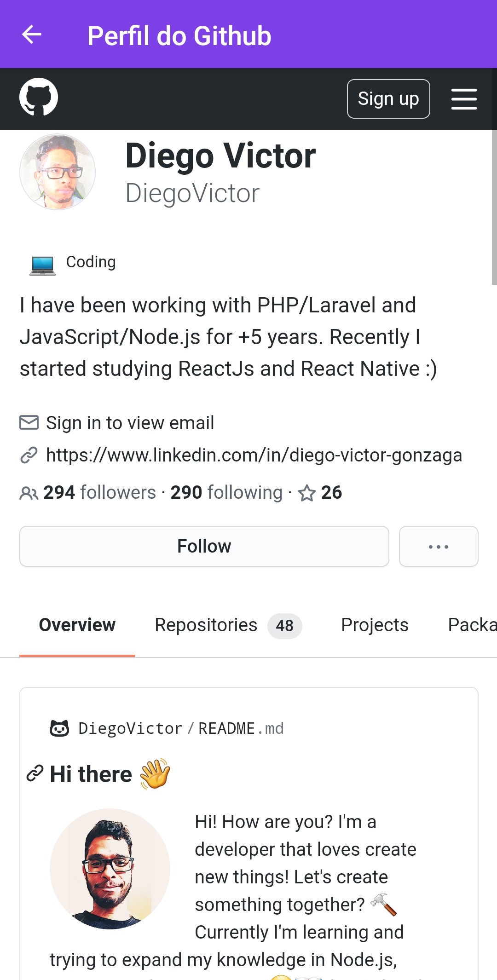View the 294 followers list
497x980 pixels.
click(100, 492)
